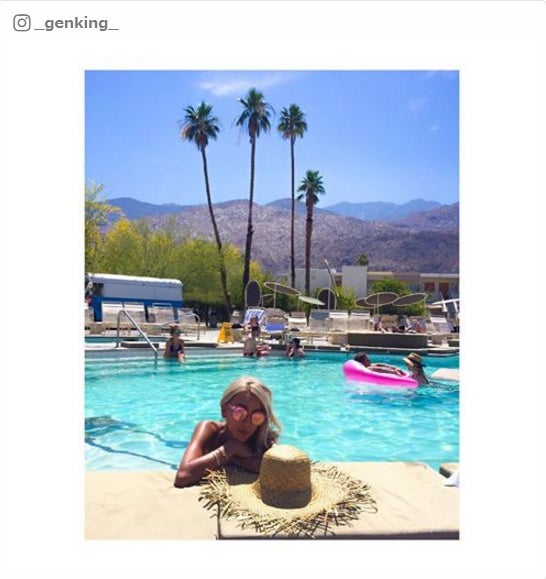Open the _genking_ profile link
The width and height of the screenshot is (546, 579).
coord(76,23)
